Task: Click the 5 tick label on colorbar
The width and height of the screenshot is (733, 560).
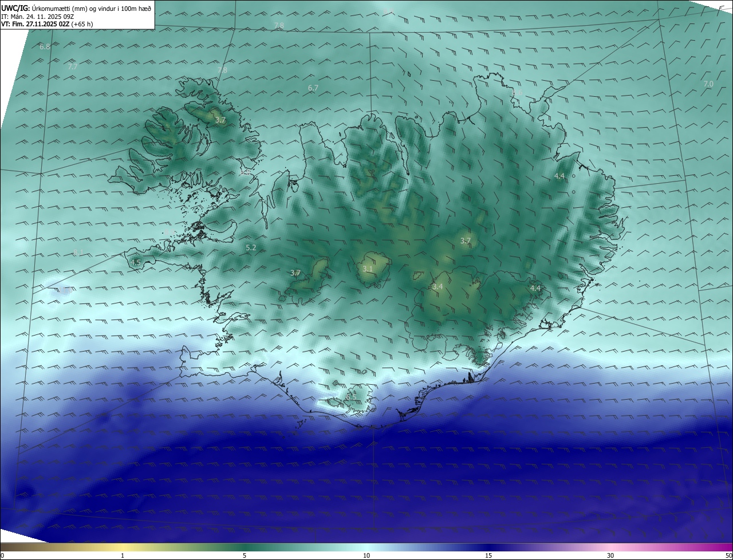Action: point(245,555)
